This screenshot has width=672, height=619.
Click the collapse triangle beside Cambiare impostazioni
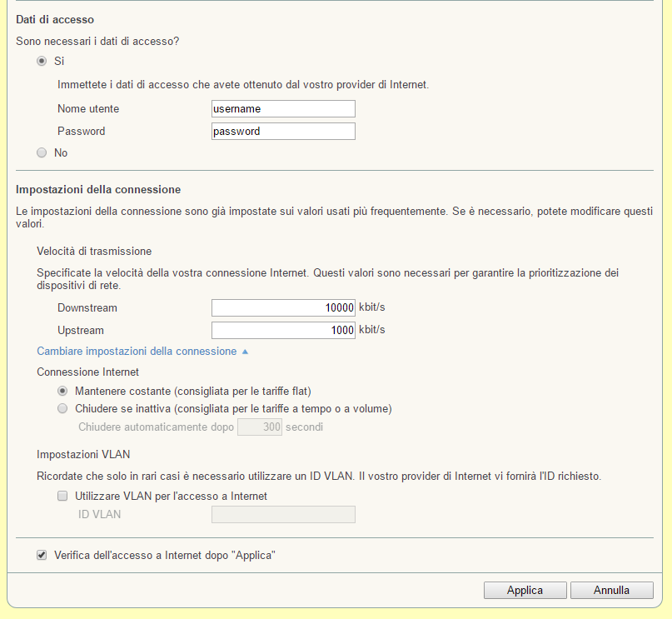click(x=245, y=352)
